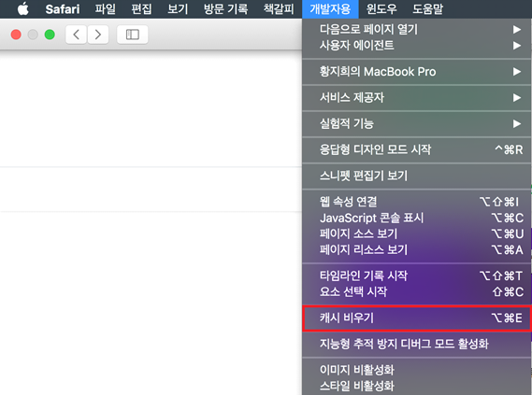Screen dimensions: 532x395
Task: Toggle 스타일 비활성화 option
Action: [x=416, y=387]
